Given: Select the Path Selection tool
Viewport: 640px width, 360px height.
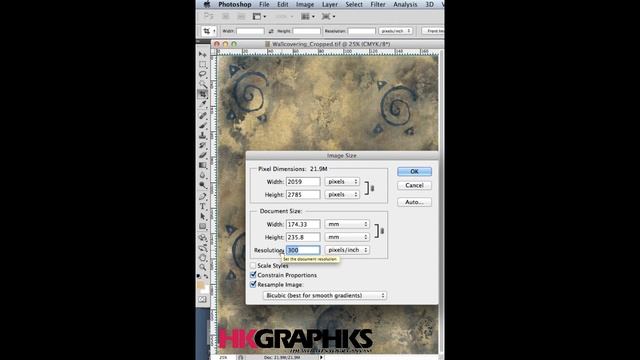Looking at the screenshot, I should pyautogui.click(x=203, y=216).
